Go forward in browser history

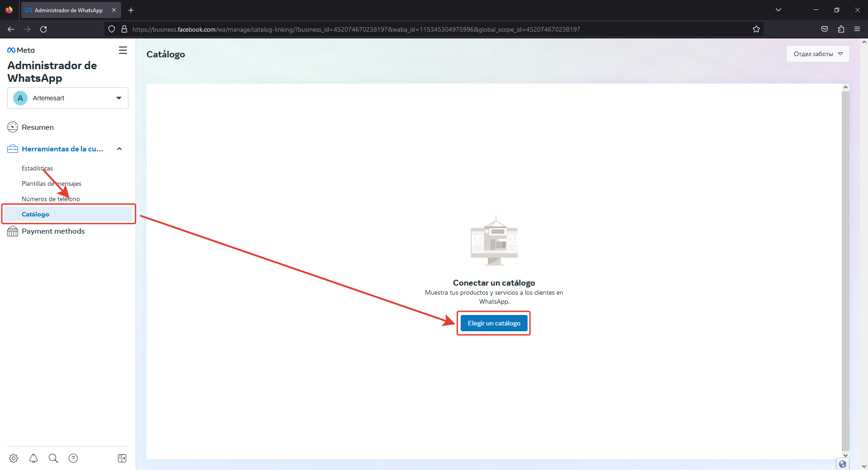27,29
